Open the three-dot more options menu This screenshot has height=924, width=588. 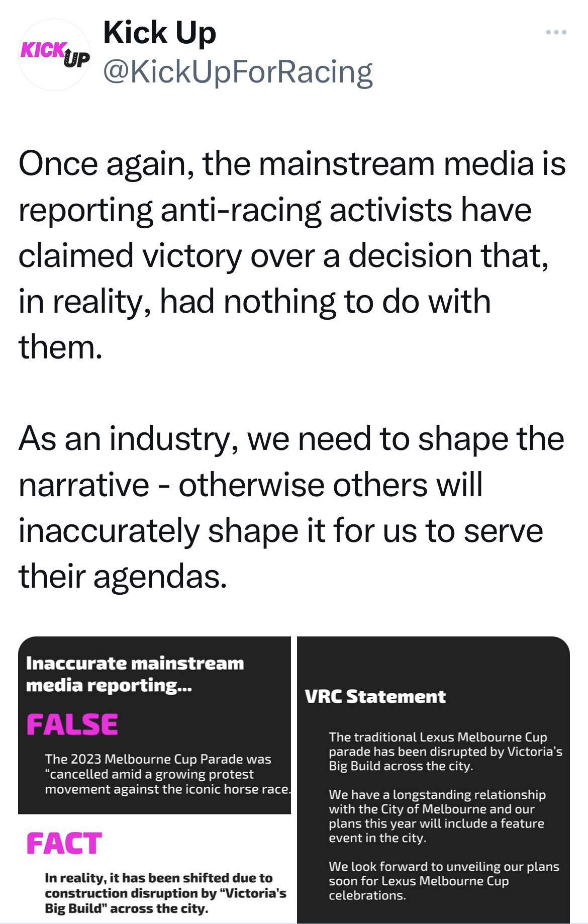[x=556, y=32]
